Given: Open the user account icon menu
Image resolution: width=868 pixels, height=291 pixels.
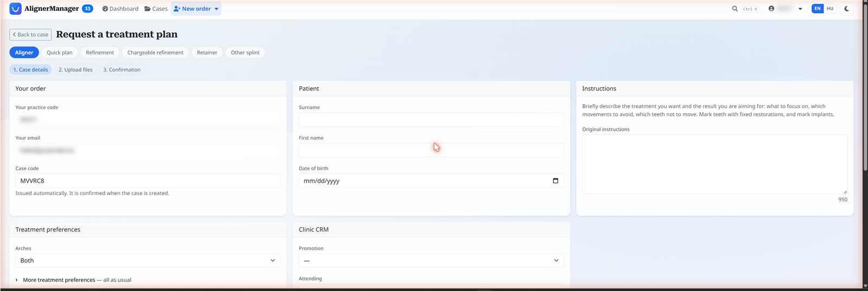Looking at the screenshot, I should pyautogui.click(x=771, y=9).
